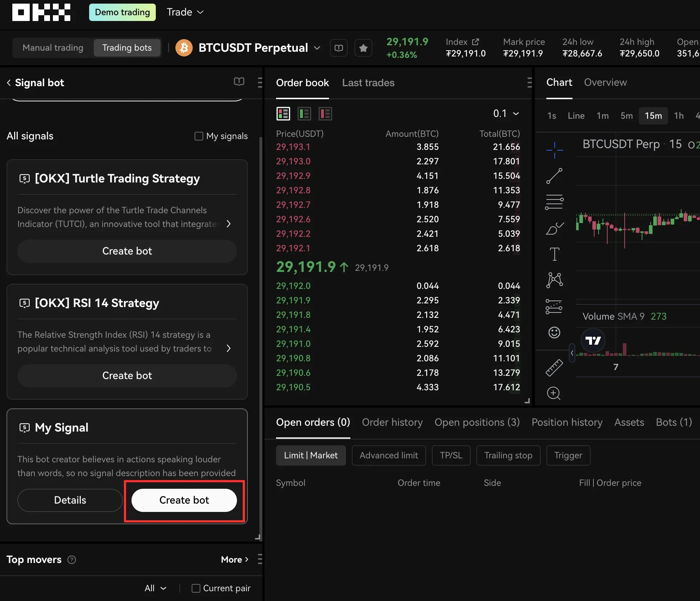Expand the Trade navigation dropdown
This screenshot has height=601, width=700.
[185, 12]
